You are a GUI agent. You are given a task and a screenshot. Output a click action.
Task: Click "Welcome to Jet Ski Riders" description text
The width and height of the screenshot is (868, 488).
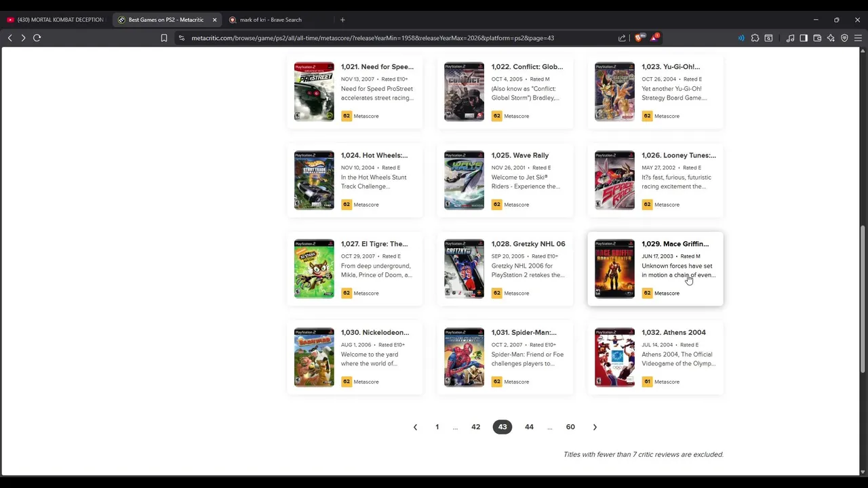coord(526,182)
